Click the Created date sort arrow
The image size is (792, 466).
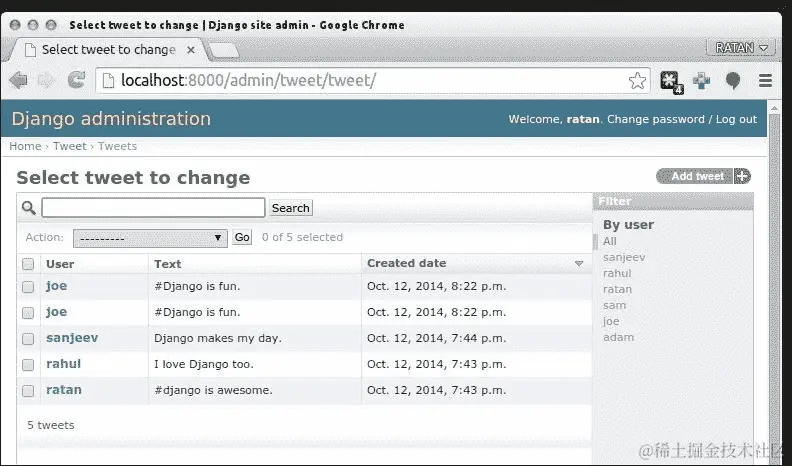[579, 264]
